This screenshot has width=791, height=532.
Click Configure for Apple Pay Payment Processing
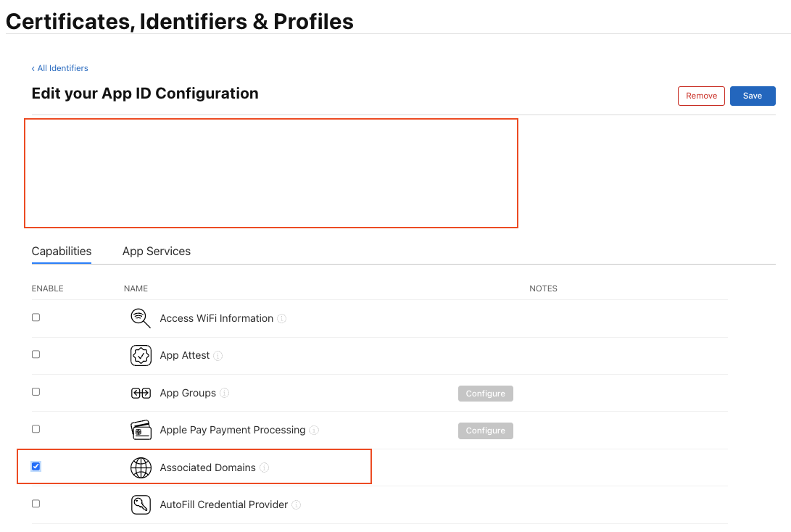485,431
